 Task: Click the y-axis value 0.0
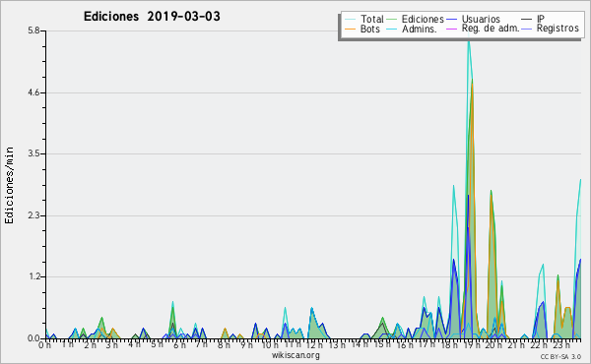pos(33,338)
